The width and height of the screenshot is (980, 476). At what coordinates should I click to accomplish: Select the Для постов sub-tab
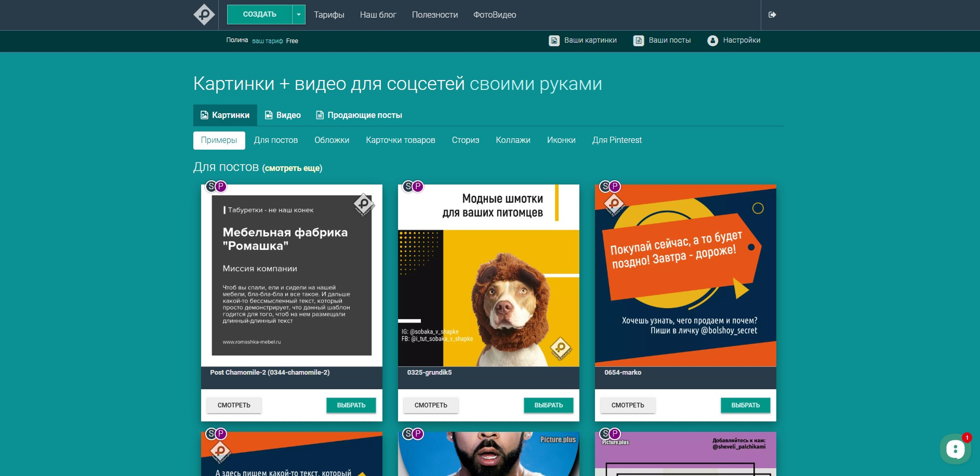[x=276, y=140]
